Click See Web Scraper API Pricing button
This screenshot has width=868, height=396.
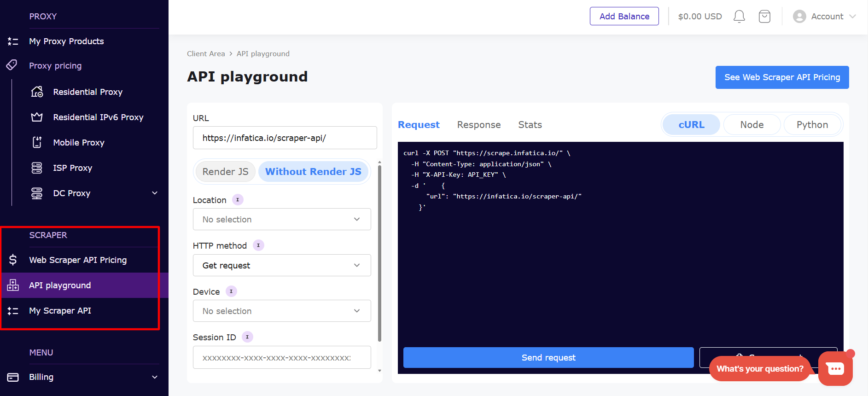pos(782,77)
